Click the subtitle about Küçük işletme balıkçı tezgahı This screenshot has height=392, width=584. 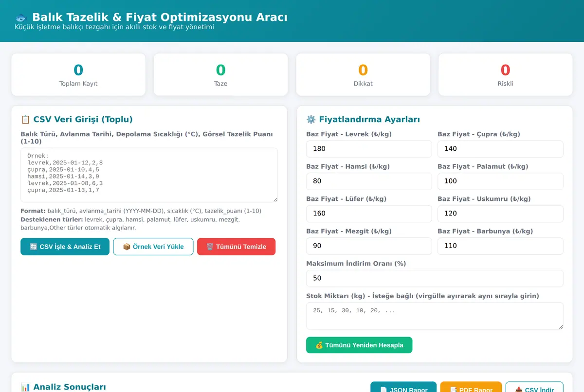click(x=114, y=27)
